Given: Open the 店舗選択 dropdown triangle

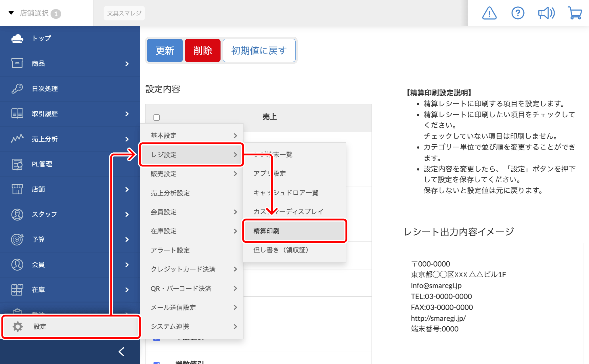Looking at the screenshot, I should [11, 13].
